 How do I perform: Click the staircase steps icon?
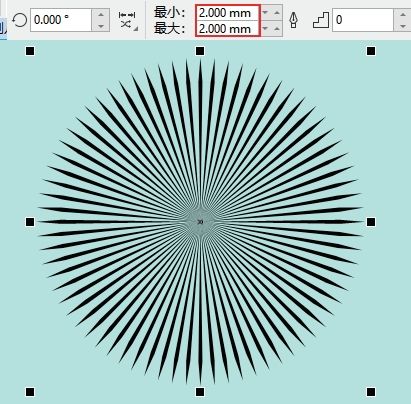coord(321,20)
